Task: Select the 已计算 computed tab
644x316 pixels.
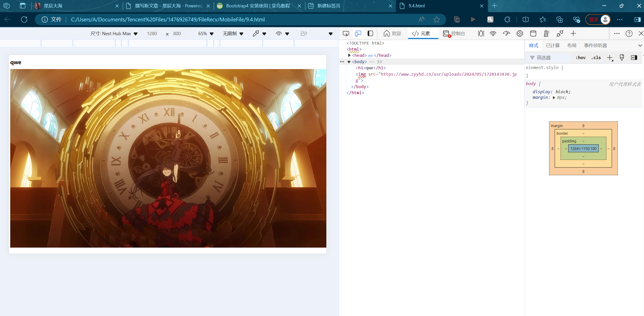Action: (x=553, y=45)
